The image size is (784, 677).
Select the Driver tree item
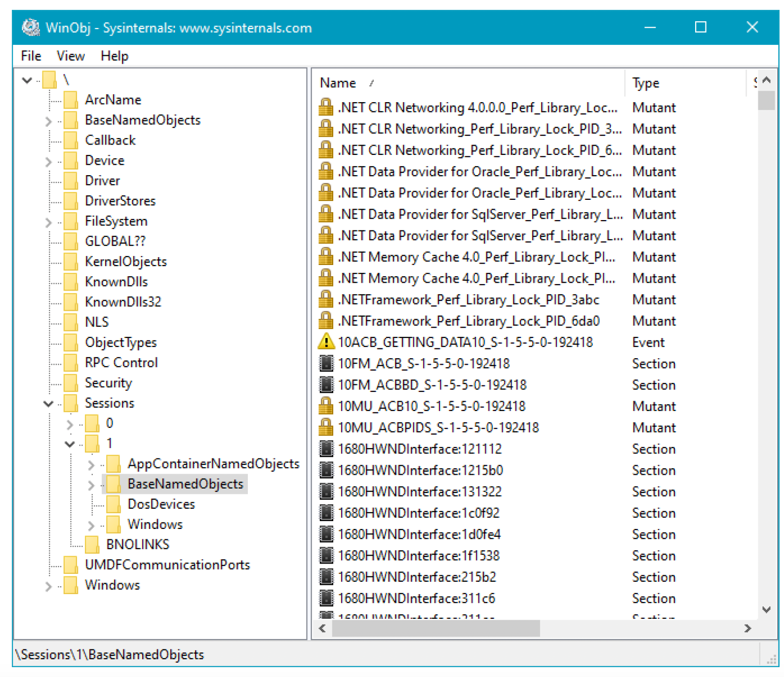click(x=102, y=181)
